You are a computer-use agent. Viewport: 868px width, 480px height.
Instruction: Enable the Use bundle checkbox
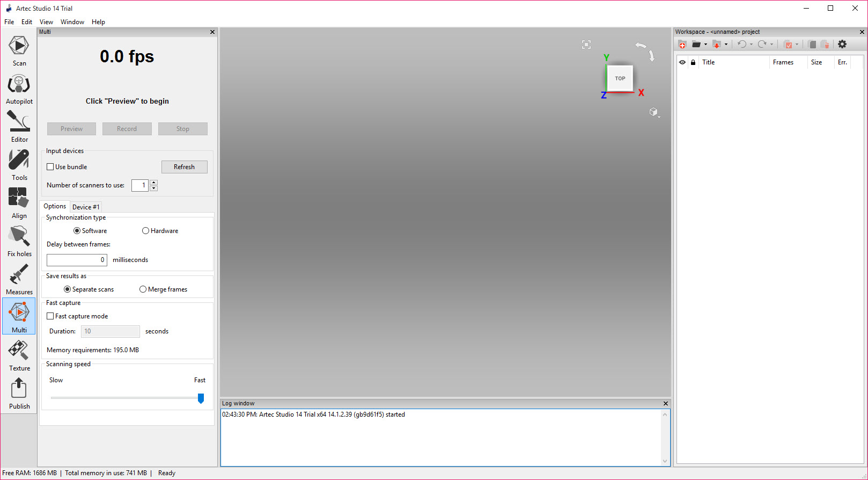50,167
